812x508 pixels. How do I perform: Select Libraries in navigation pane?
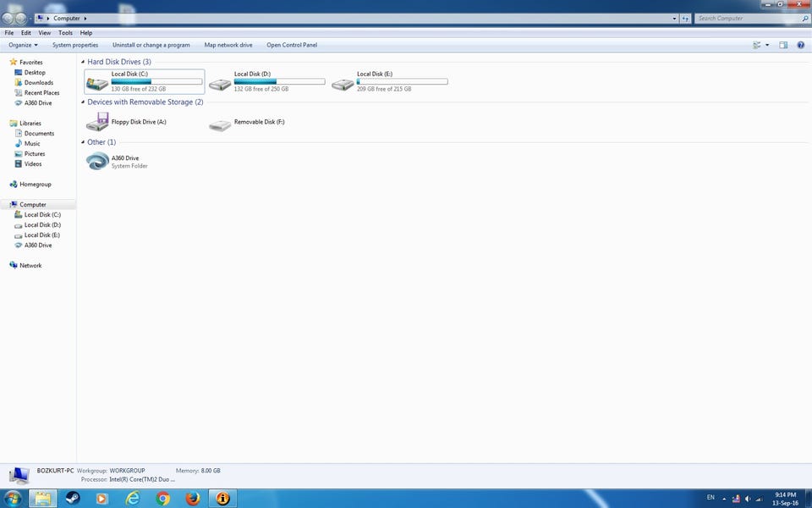coord(30,124)
